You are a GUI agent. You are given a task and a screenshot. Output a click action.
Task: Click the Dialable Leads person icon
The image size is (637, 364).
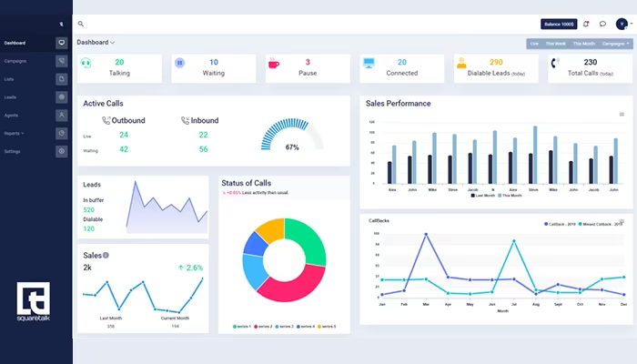[x=461, y=63]
